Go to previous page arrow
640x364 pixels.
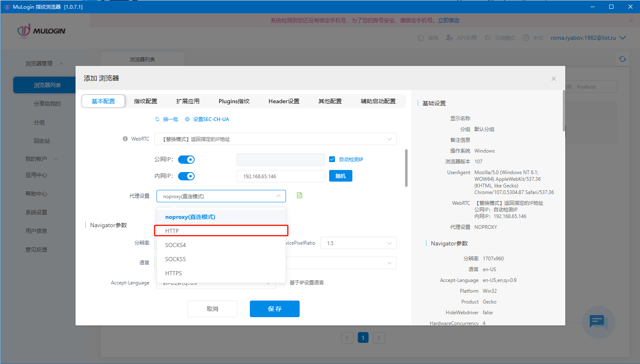tap(347, 338)
